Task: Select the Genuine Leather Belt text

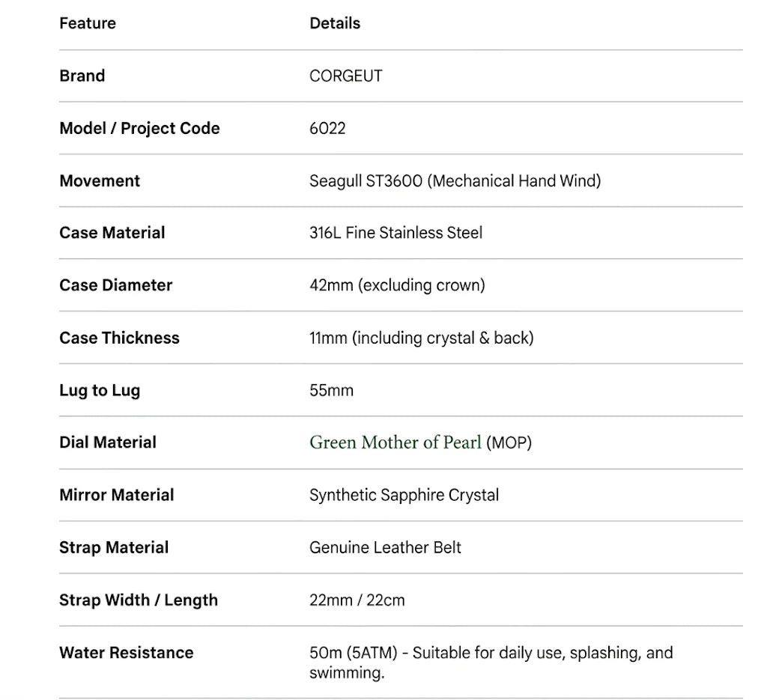Action: click(385, 547)
